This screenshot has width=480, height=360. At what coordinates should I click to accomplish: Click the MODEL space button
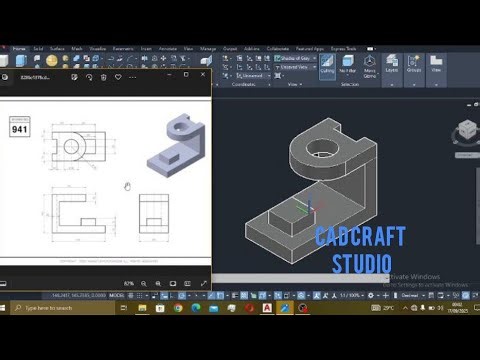117,295
